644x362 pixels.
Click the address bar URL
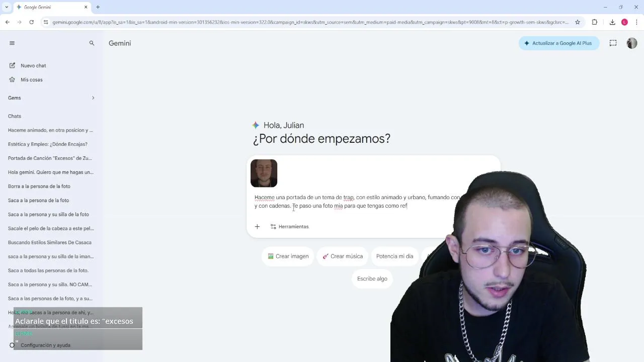(x=310, y=22)
